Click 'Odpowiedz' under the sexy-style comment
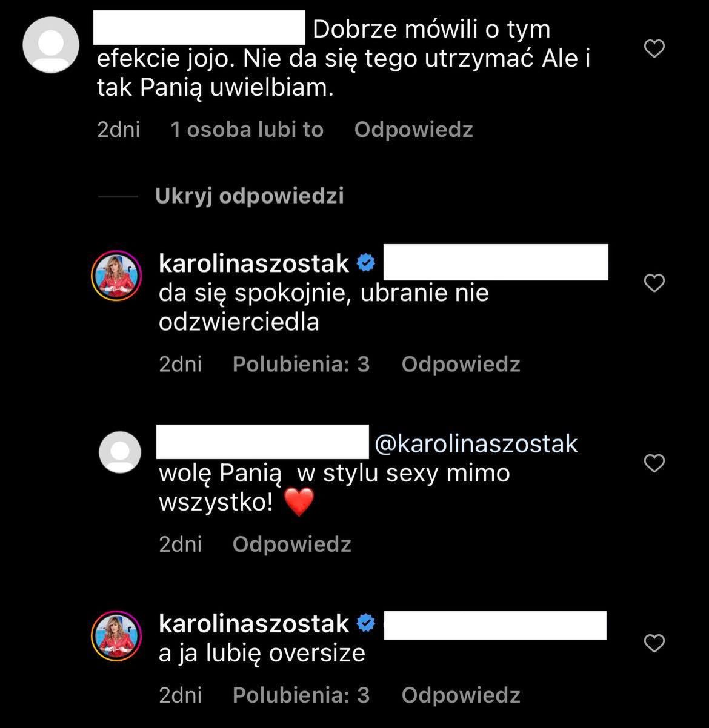 [x=291, y=544]
